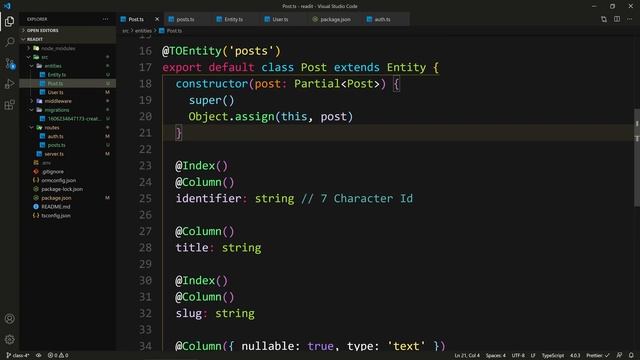Open server.ts in the file tree

click(54, 154)
